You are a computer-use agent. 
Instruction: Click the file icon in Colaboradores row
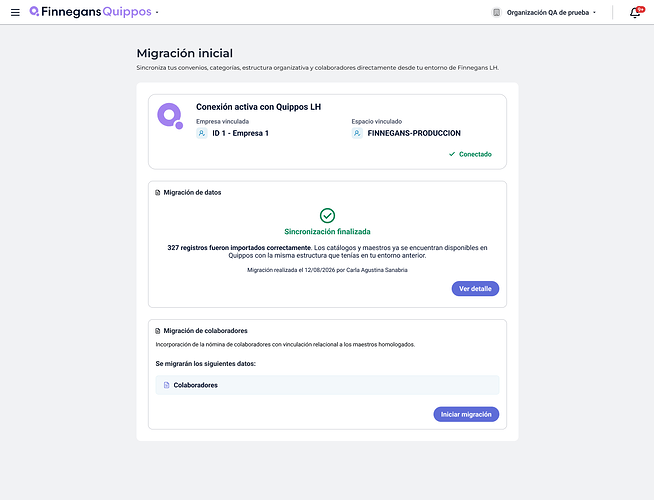tap(166, 385)
